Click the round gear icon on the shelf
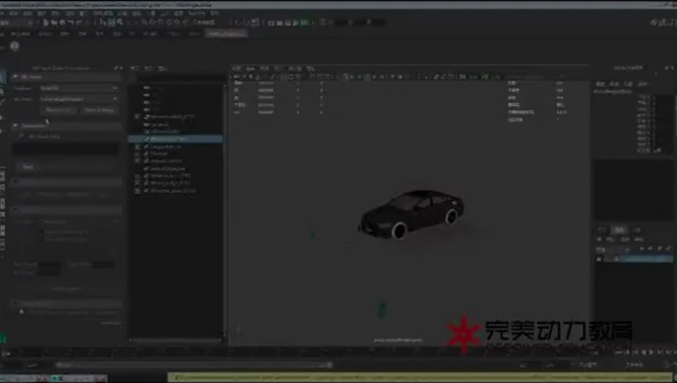The image size is (677, 383). (x=15, y=46)
